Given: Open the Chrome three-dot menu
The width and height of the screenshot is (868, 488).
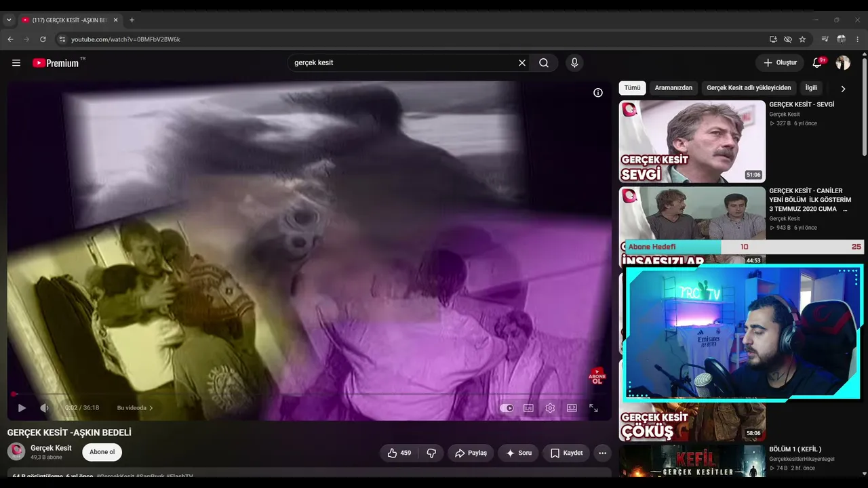Looking at the screenshot, I should (858, 39).
